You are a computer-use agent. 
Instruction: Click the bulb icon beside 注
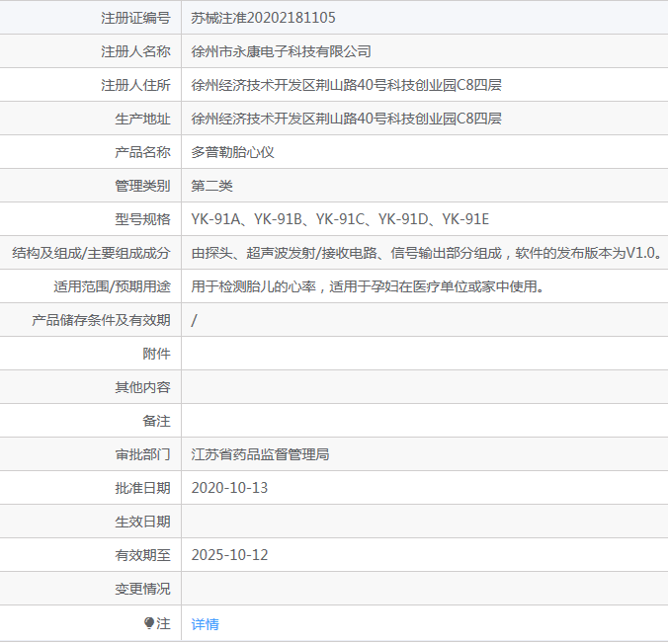(x=148, y=623)
